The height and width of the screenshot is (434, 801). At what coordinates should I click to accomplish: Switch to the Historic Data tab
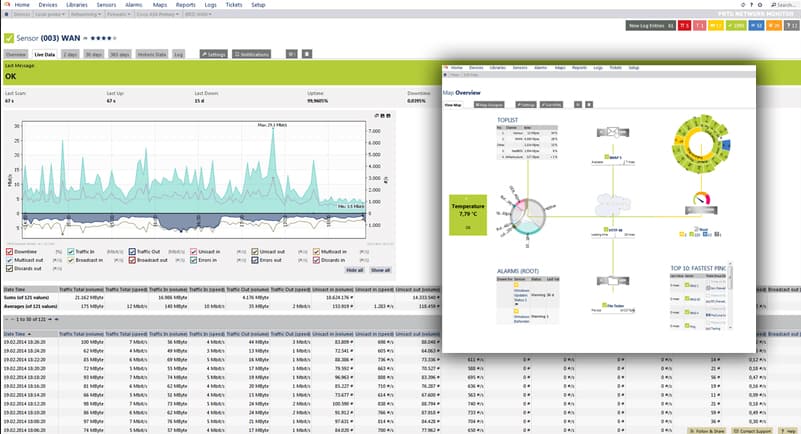tap(152, 54)
